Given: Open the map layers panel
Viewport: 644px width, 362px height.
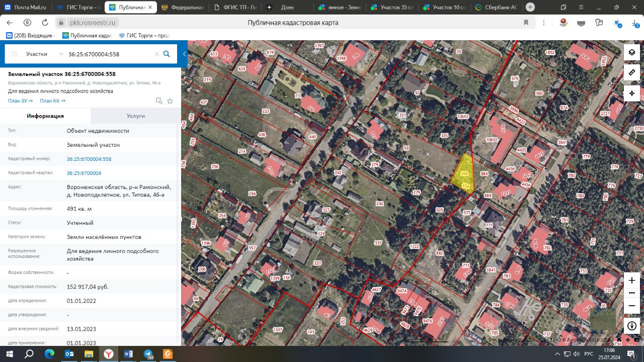Looking at the screenshot, I should tap(632, 52).
